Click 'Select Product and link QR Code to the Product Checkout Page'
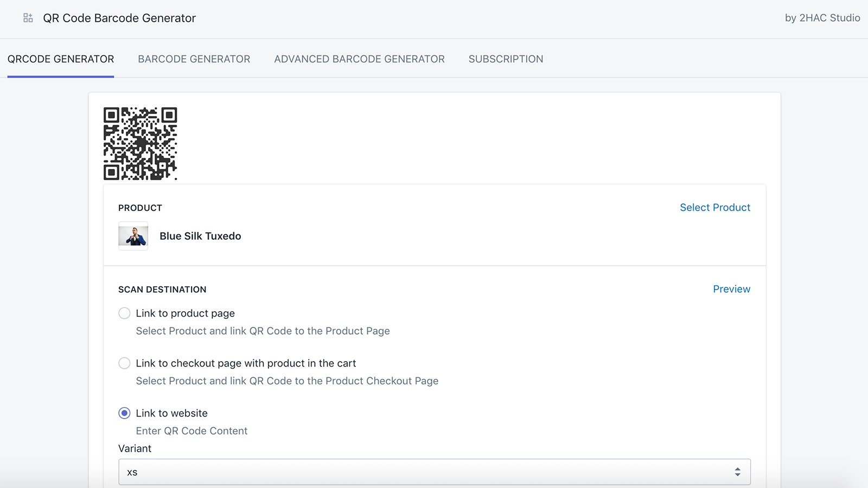This screenshot has height=488, width=868. click(287, 381)
